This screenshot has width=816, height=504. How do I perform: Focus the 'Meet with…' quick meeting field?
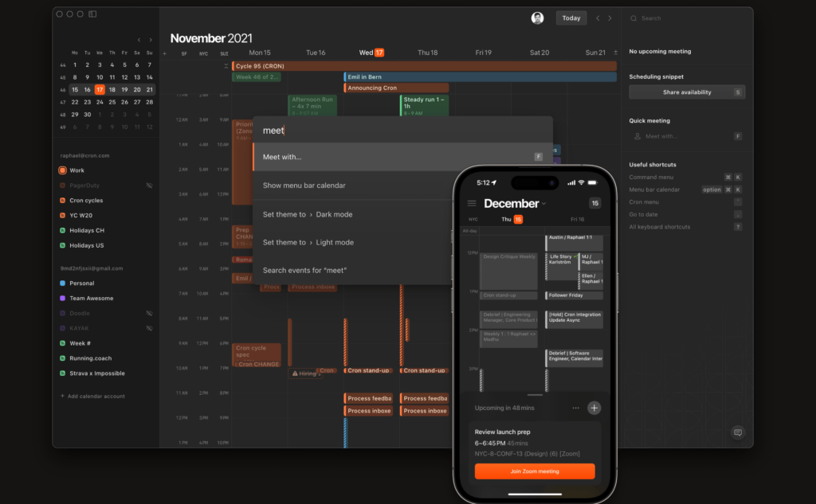tap(687, 136)
